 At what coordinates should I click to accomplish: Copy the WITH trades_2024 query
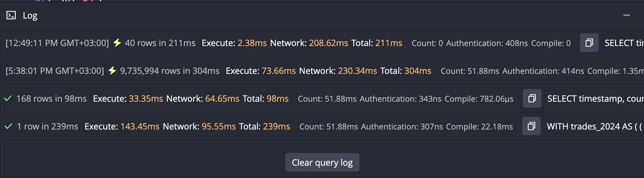point(531,126)
